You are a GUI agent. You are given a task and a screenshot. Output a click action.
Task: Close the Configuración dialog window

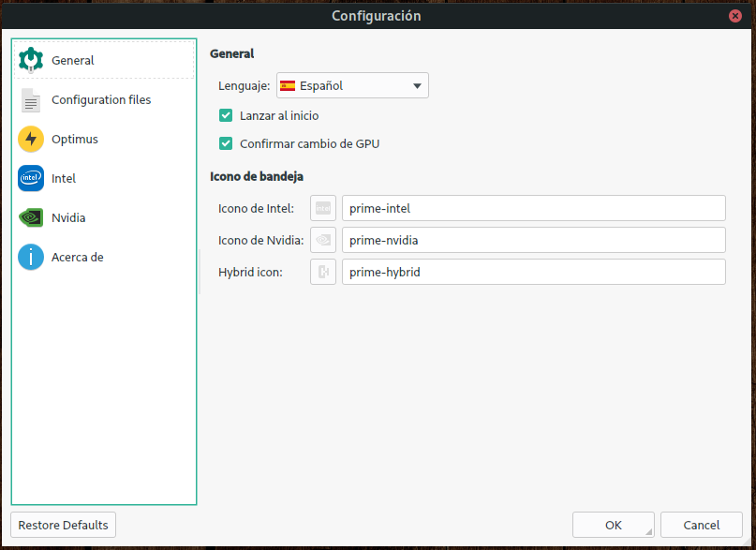click(736, 16)
